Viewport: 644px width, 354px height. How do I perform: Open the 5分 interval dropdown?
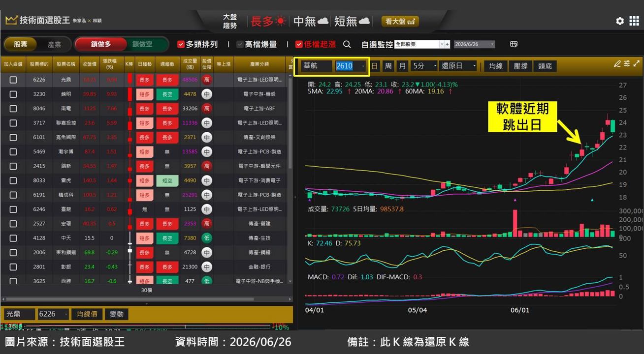point(435,66)
